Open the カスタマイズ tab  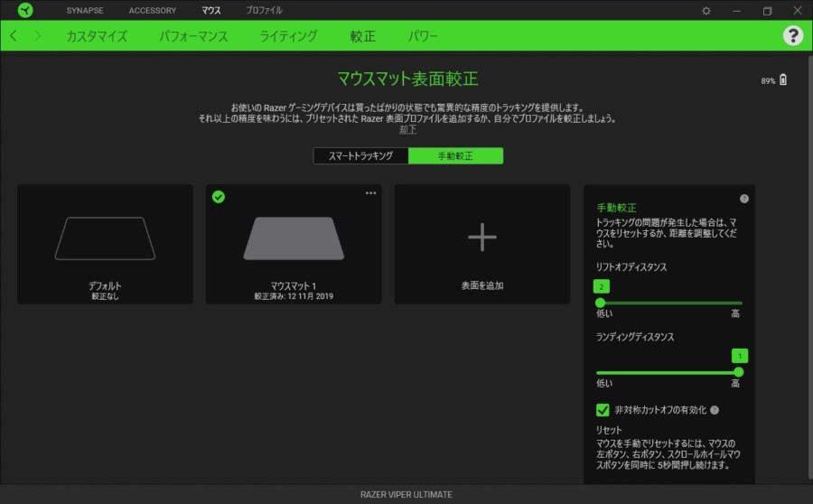(97, 37)
